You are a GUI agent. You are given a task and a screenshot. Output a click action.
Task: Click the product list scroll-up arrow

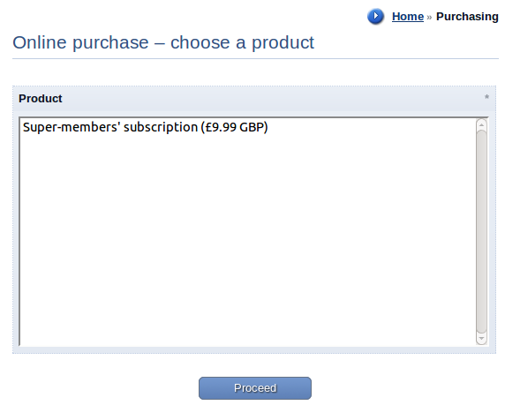pyautogui.click(x=481, y=124)
